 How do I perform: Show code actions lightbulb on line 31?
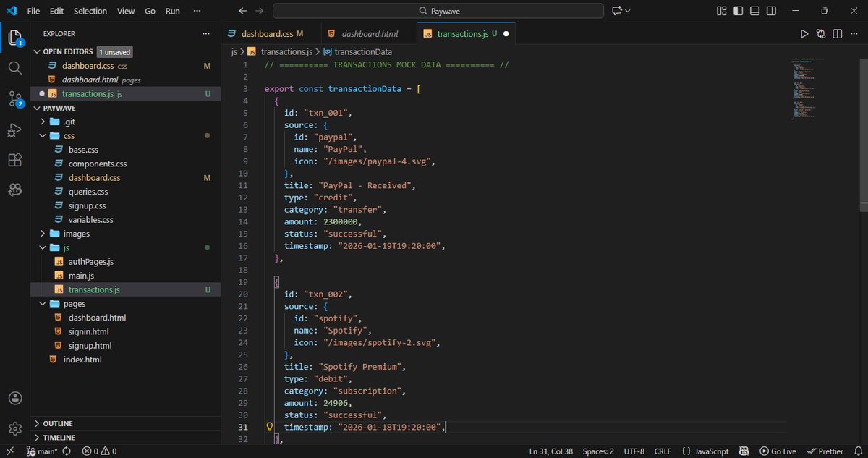[270, 427]
